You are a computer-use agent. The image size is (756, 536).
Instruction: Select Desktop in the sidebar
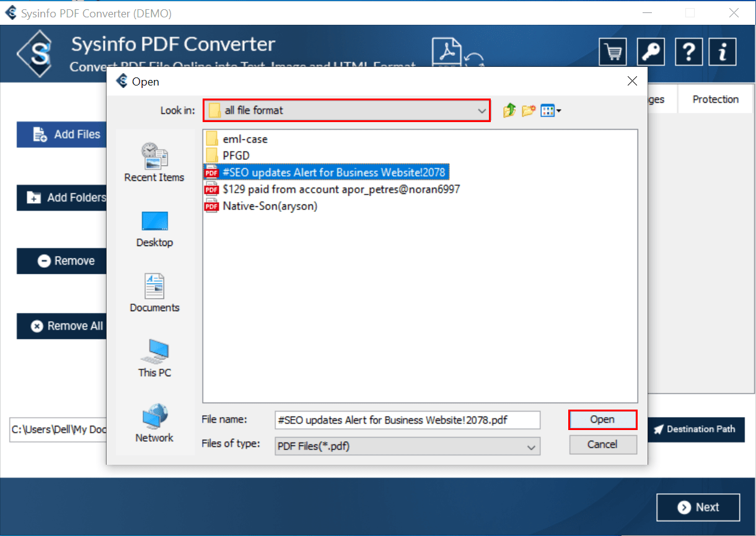click(154, 229)
